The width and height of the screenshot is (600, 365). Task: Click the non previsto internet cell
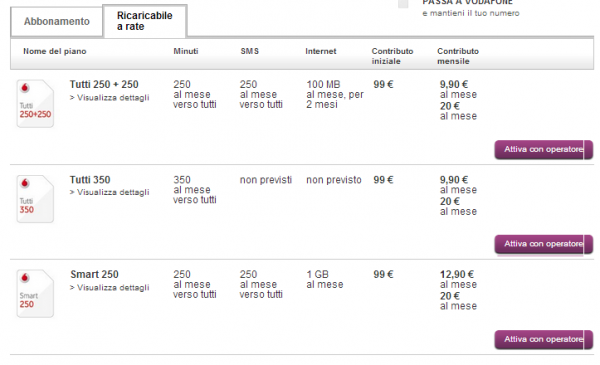[334, 180]
